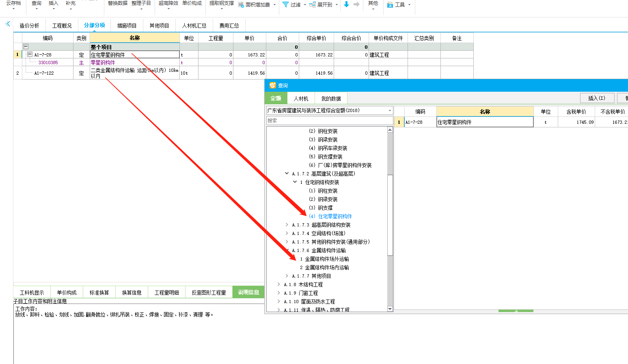This screenshot has width=628, height=364.
Task: Click the 工具 tools icon
Action: click(x=390, y=5)
